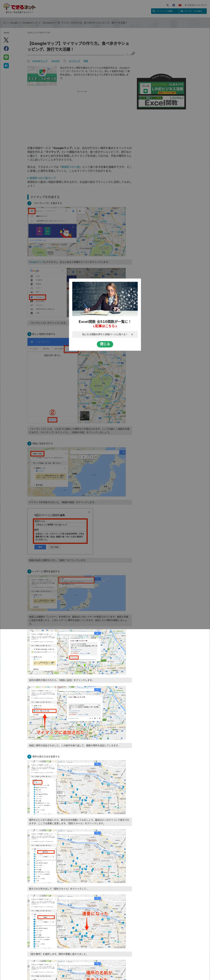Close the Excel popup with 閉じる
The image size is (210, 980).
click(105, 344)
